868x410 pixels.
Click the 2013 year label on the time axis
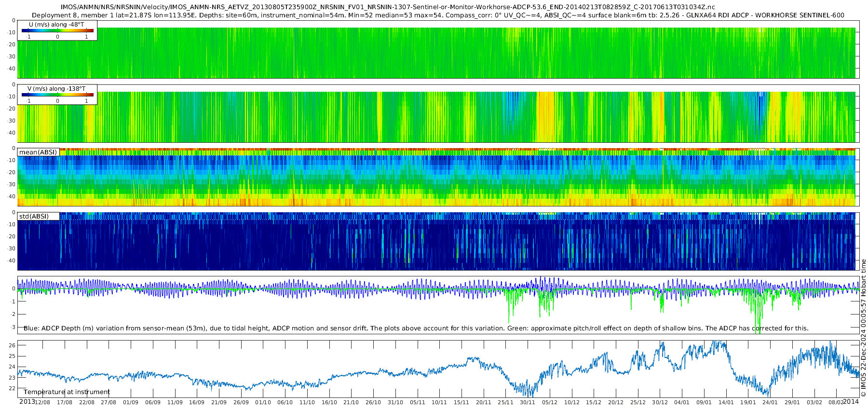[27, 401]
